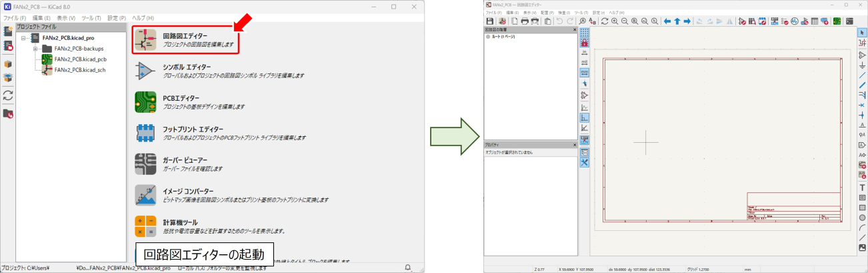Zoom in on the schematic canvas

pyautogui.click(x=614, y=21)
